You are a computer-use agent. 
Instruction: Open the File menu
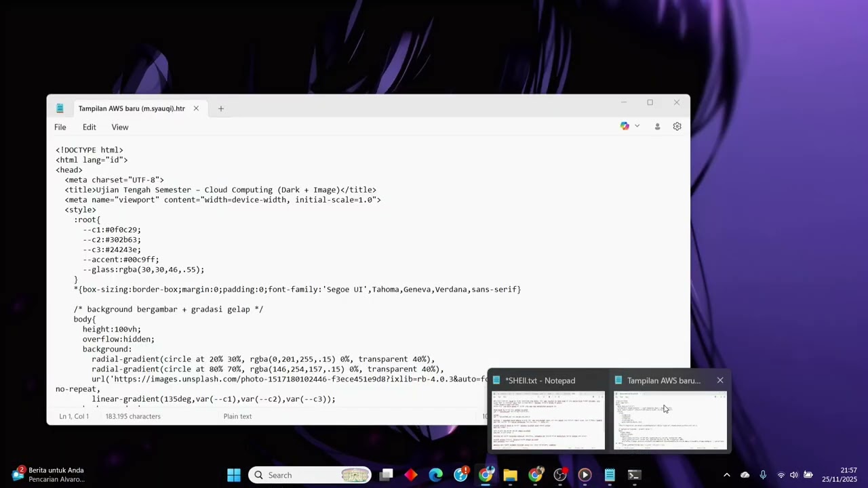pyautogui.click(x=60, y=127)
